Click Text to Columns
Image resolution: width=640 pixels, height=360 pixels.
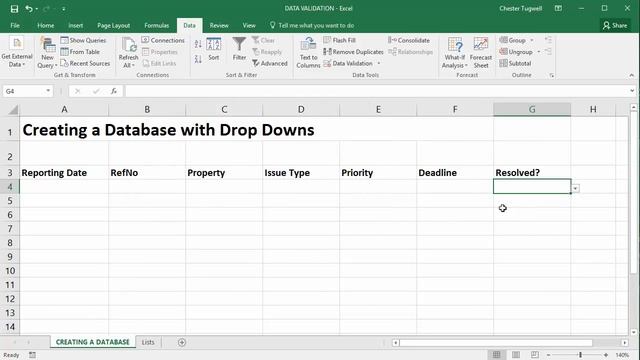point(308,53)
